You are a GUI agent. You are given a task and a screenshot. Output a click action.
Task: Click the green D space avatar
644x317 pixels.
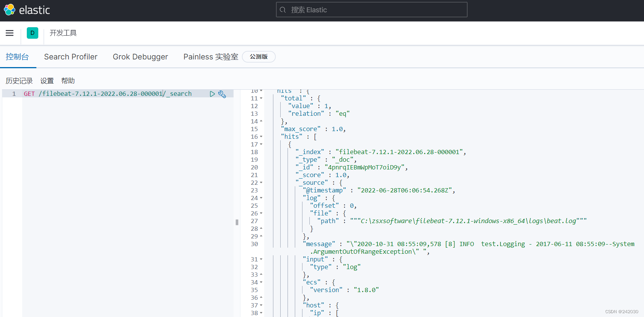[x=33, y=33]
